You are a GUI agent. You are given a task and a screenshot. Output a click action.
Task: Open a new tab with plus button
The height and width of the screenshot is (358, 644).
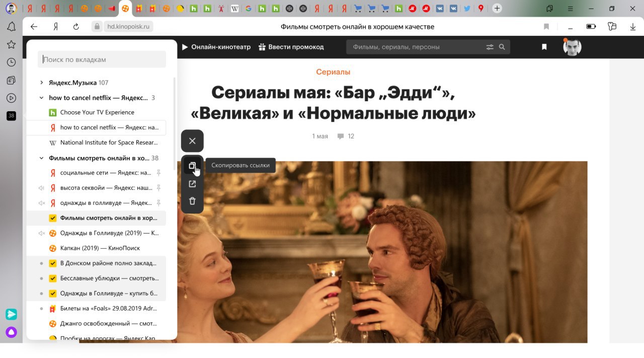pyautogui.click(x=497, y=9)
